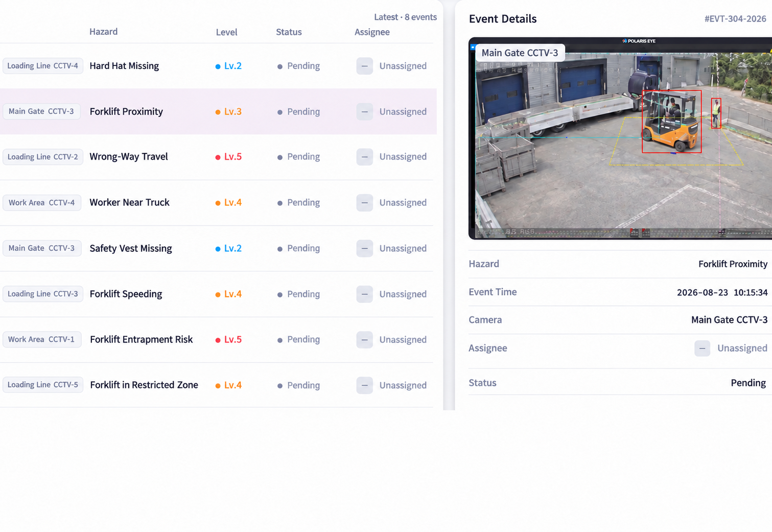
Task: Click the Pending status of Forklift Speeding
Action: pos(299,294)
